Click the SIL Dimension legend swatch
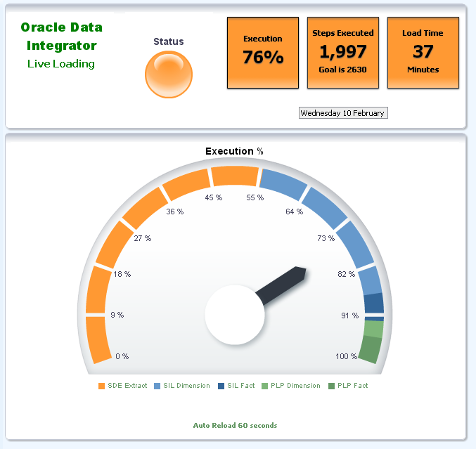476x449 pixels. coord(157,386)
